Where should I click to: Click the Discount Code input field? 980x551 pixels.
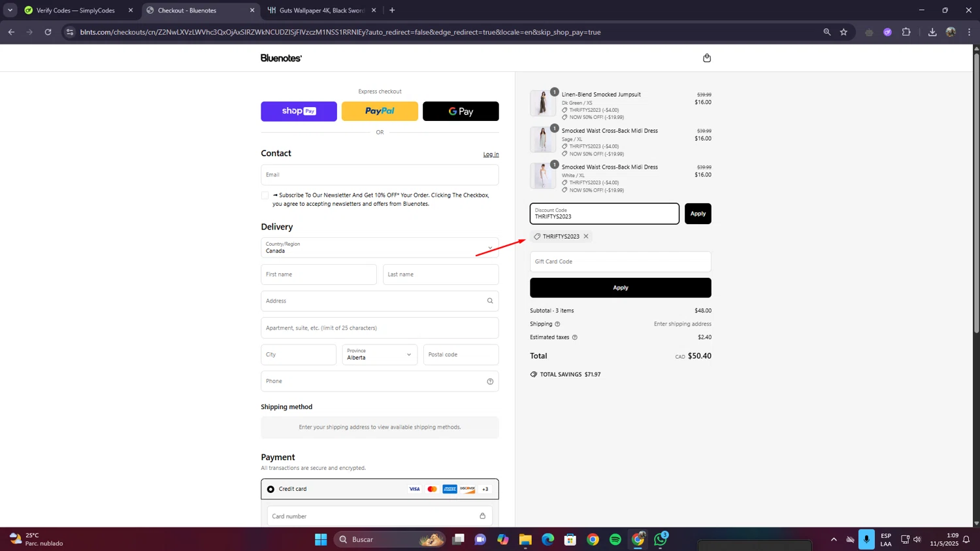604,214
